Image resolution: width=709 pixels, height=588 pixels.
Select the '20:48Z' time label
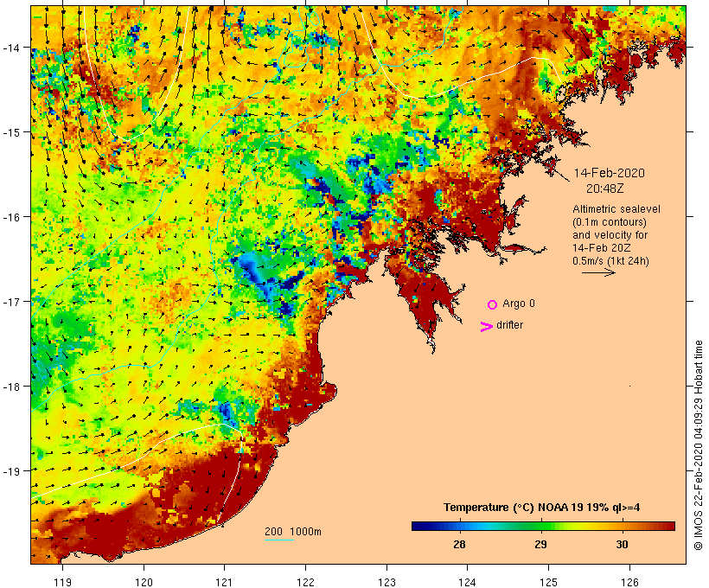click(x=604, y=189)
